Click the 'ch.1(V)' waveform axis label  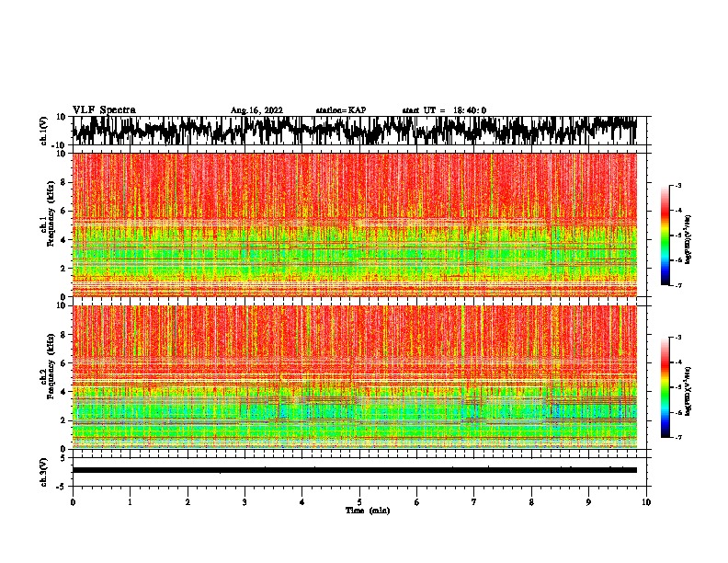(x=44, y=131)
